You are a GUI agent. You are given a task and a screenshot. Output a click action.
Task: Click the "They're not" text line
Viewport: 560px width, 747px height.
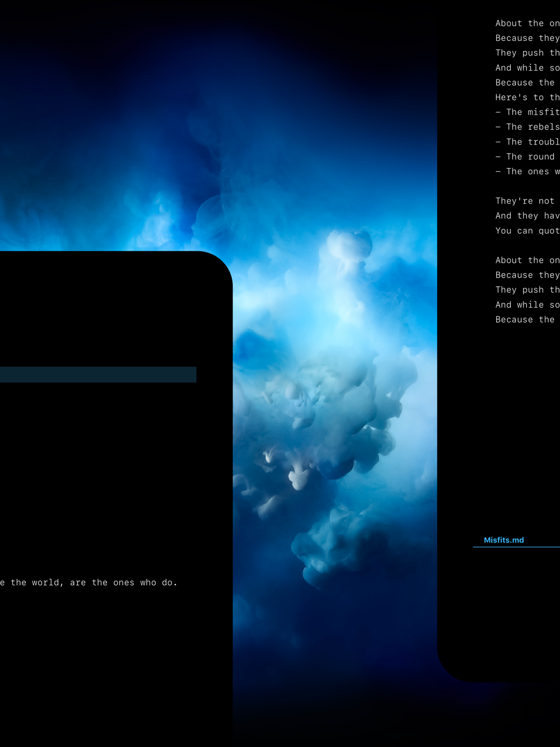click(x=525, y=201)
